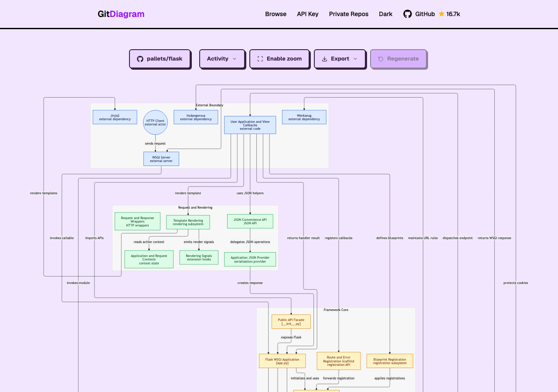
Task: Open the Browse nav item
Action: pyautogui.click(x=276, y=14)
